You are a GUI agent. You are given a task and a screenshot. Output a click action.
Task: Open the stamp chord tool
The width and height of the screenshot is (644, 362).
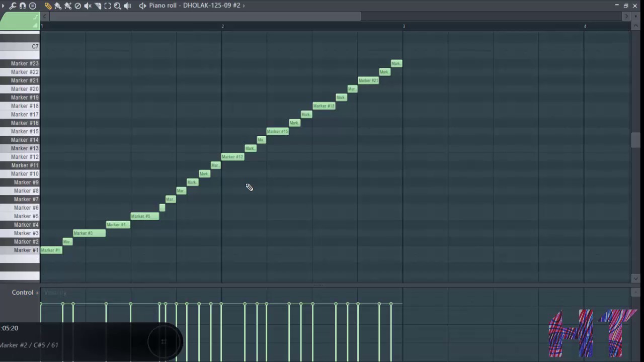click(33, 6)
